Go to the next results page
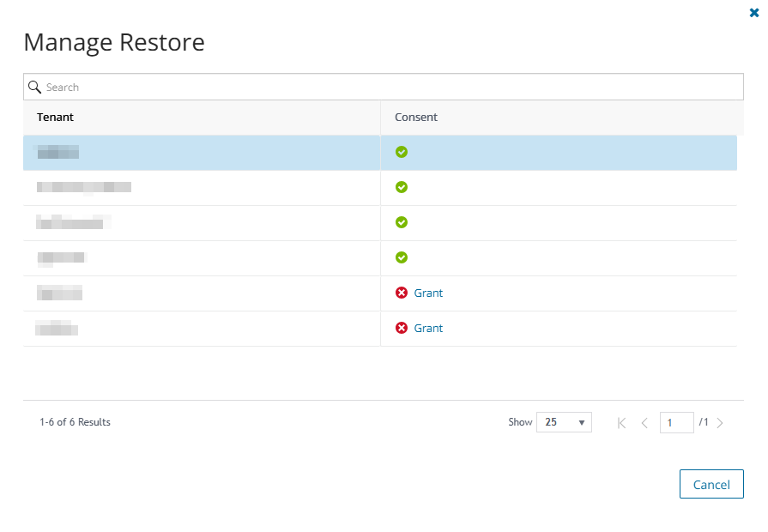The image size is (768, 532). tap(720, 423)
